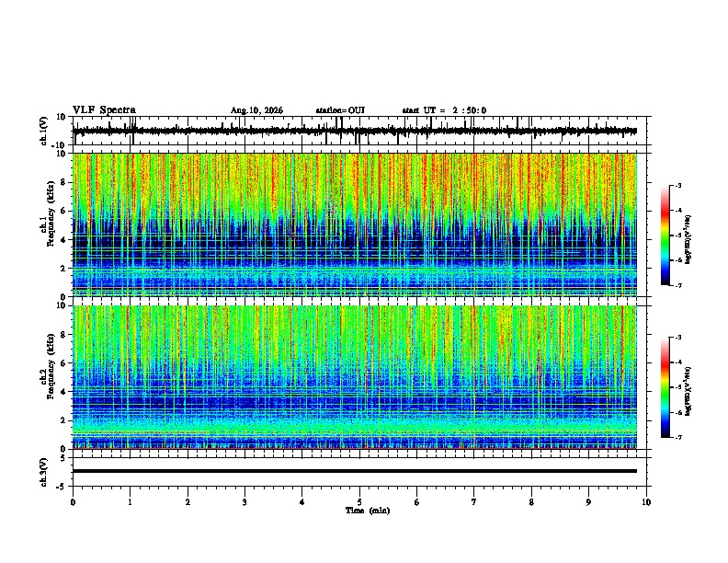Click the "8" kHz tick on ch.1 spectrogram

(x=63, y=182)
